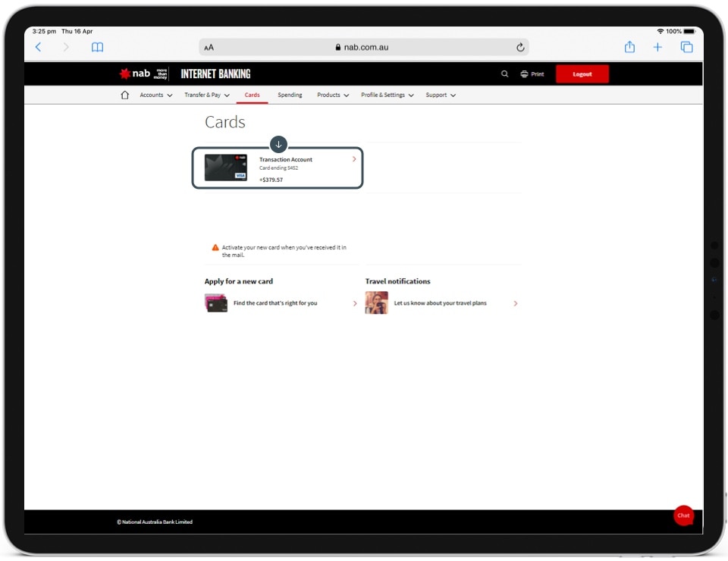Tap the Safari share icon
The height and width of the screenshot is (561, 728).
pyautogui.click(x=629, y=47)
